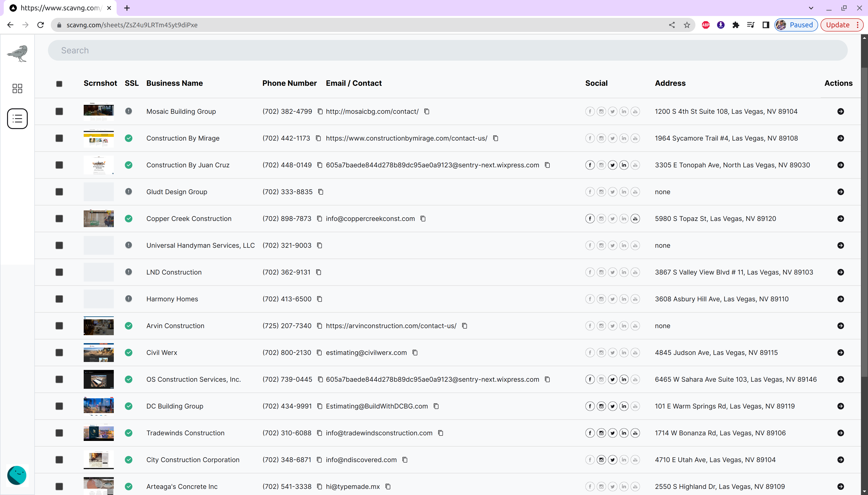This screenshot has height=495, width=868.
Task: Open the mosaicbg.com contact link
Action: (372, 111)
